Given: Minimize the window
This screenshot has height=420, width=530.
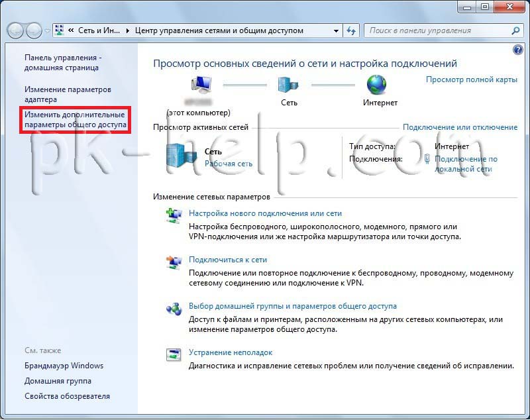Looking at the screenshot, I should click(467, 7).
